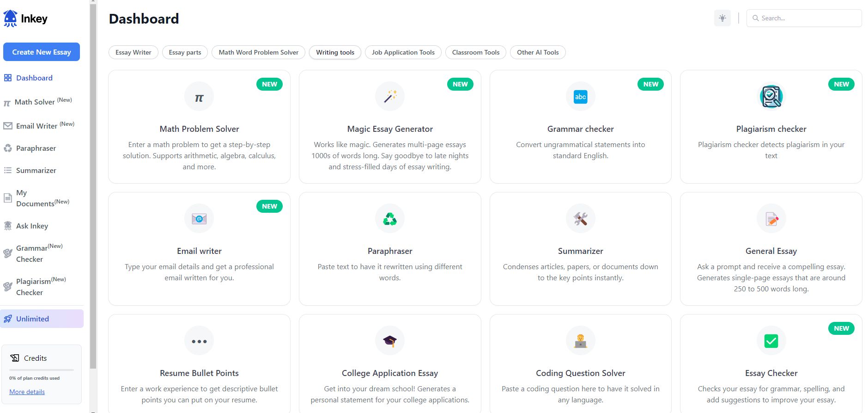The height and width of the screenshot is (413, 868).
Task: Open the More details credits link
Action: (27, 392)
